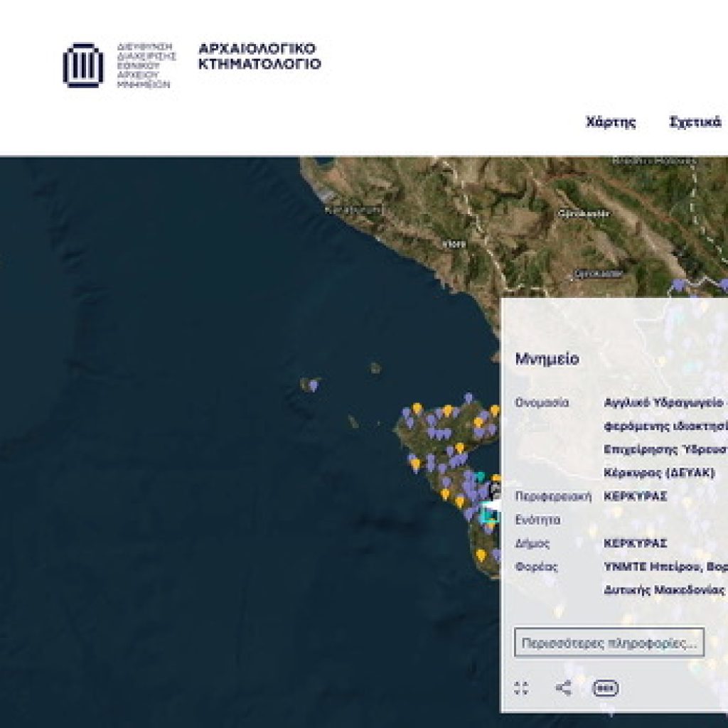Click the zoom-to-feature icon in popup
This screenshot has width=728, height=728.
521,688
